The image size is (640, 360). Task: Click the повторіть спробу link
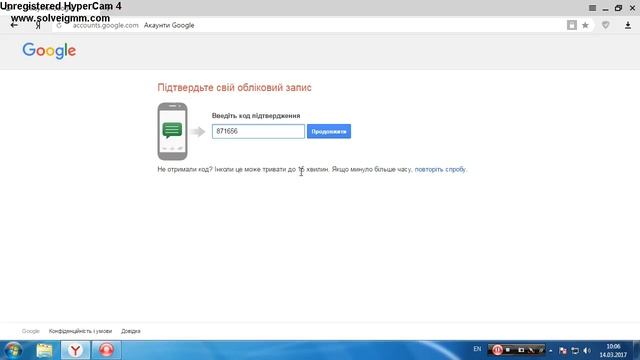(x=440, y=169)
